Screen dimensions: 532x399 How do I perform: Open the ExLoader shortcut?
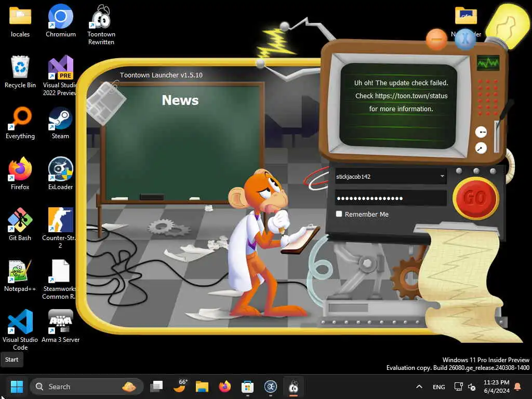click(60, 174)
